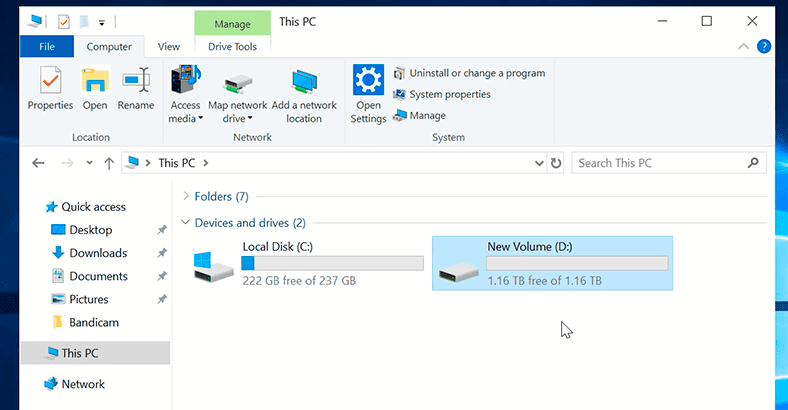Click the Refresh button
Screen dimensions: 788x410
pyautogui.click(x=556, y=163)
